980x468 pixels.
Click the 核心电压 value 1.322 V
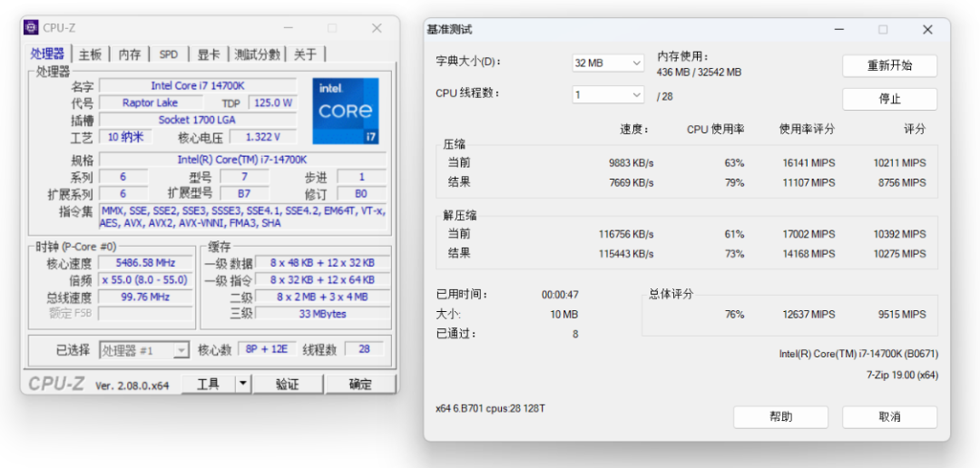tap(263, 137)
